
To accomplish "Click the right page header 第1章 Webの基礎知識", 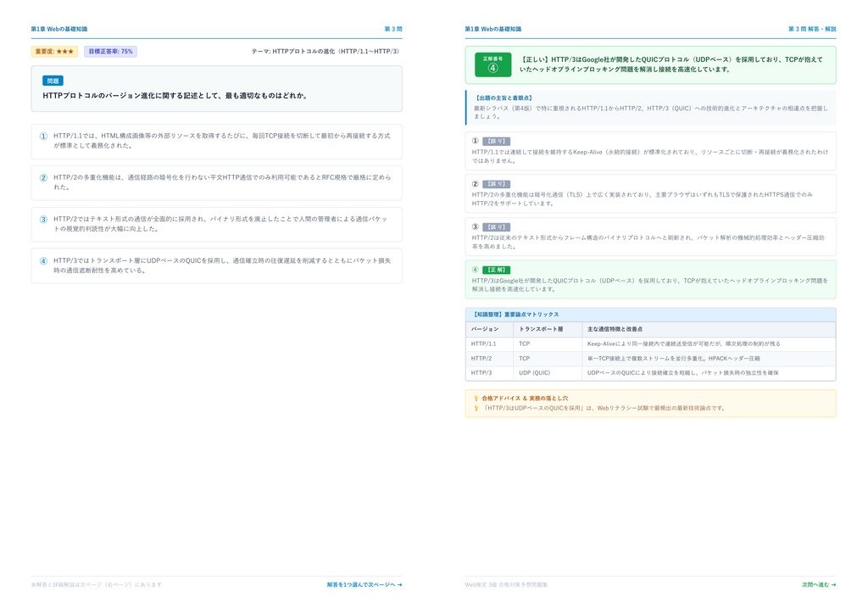I will click(x=493, y=29).
